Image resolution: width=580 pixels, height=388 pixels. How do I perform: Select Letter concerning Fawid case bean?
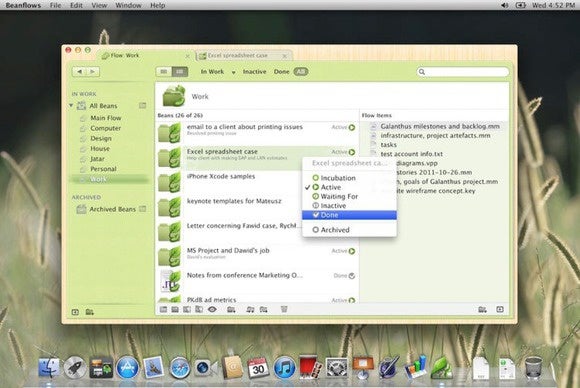242,226
